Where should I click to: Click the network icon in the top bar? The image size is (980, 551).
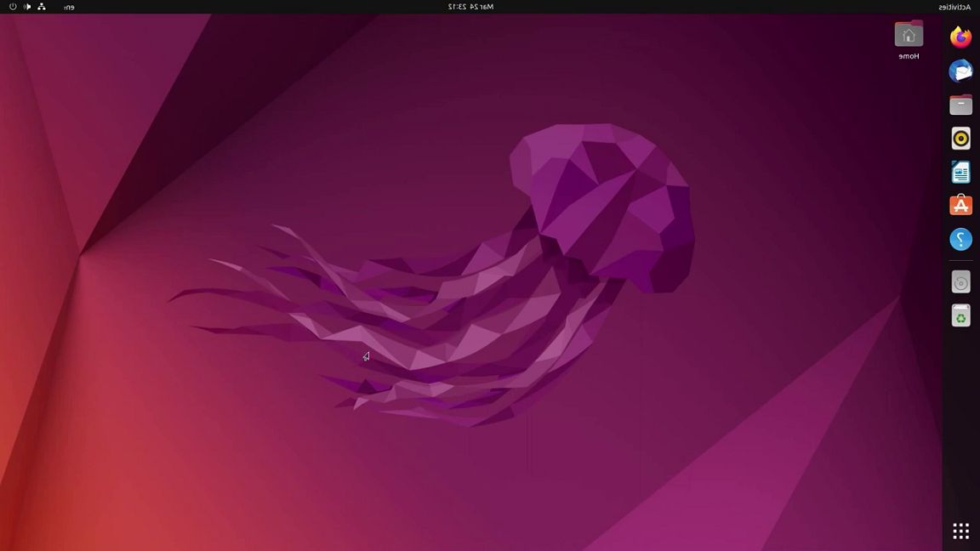[42, 7]
